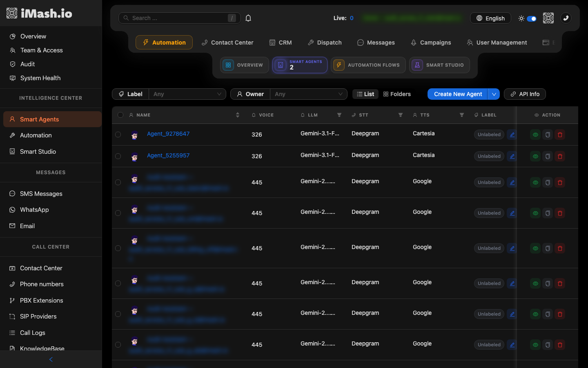Switch to List view

365,94
